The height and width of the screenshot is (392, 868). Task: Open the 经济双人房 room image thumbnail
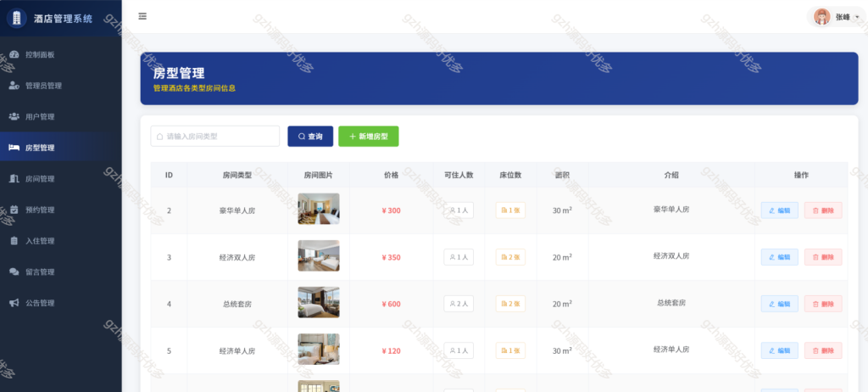(x=319, y=255)
